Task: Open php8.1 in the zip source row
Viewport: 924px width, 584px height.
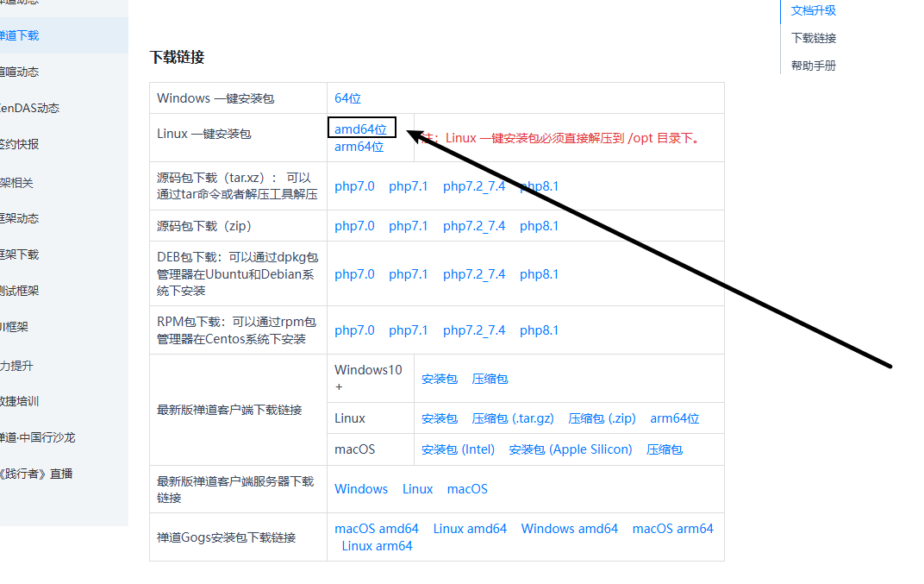Action: pyautogui.click(x=539, y=226)
